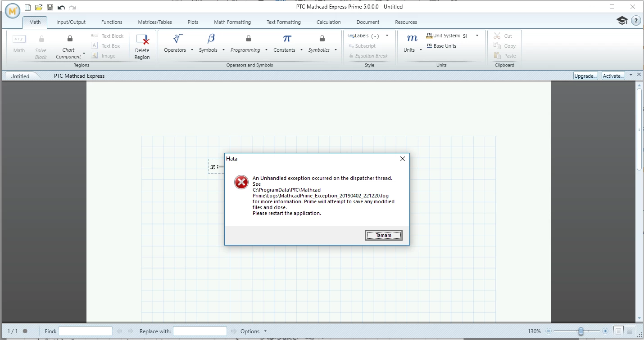
Task: Open the Matrices/Tables ribbon tab
Action: click(154, 22)
